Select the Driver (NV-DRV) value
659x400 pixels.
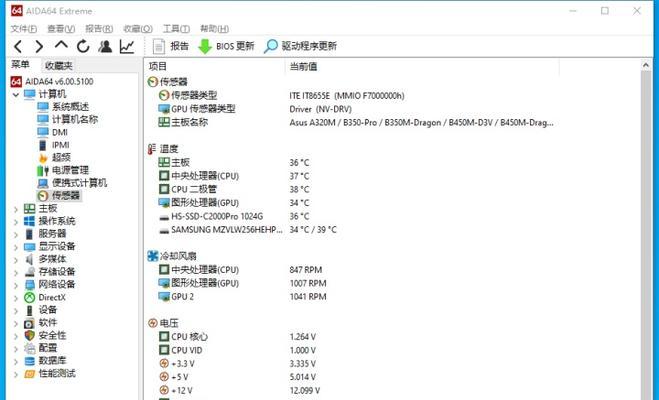click(x=321, y=109)
